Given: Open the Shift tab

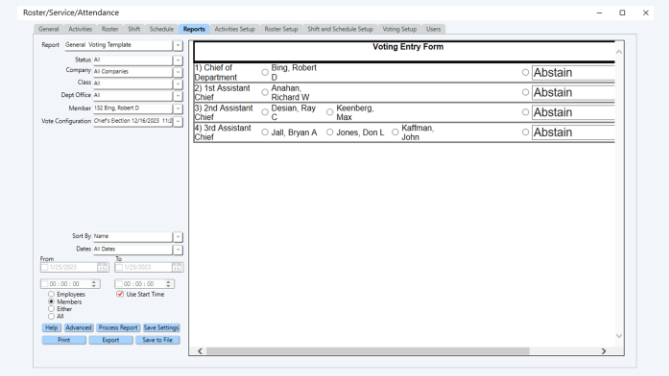Looking at the screenshot, I should 134,29.
